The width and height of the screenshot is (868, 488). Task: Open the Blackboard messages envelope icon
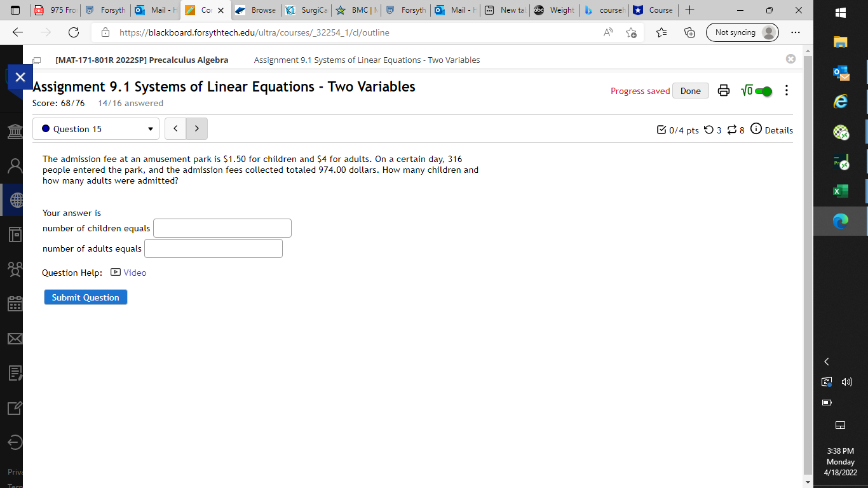click(x=14, y=339)
